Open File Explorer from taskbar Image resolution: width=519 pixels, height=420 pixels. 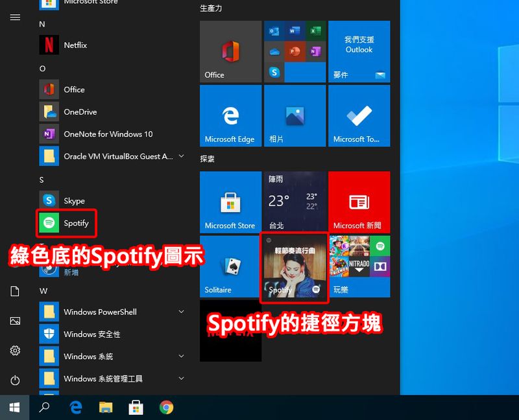[x=106, y=408]
